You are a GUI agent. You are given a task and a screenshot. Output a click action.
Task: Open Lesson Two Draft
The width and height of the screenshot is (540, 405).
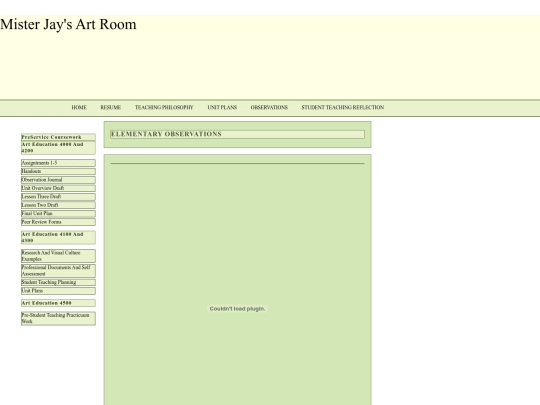click(x=58, y=205)
